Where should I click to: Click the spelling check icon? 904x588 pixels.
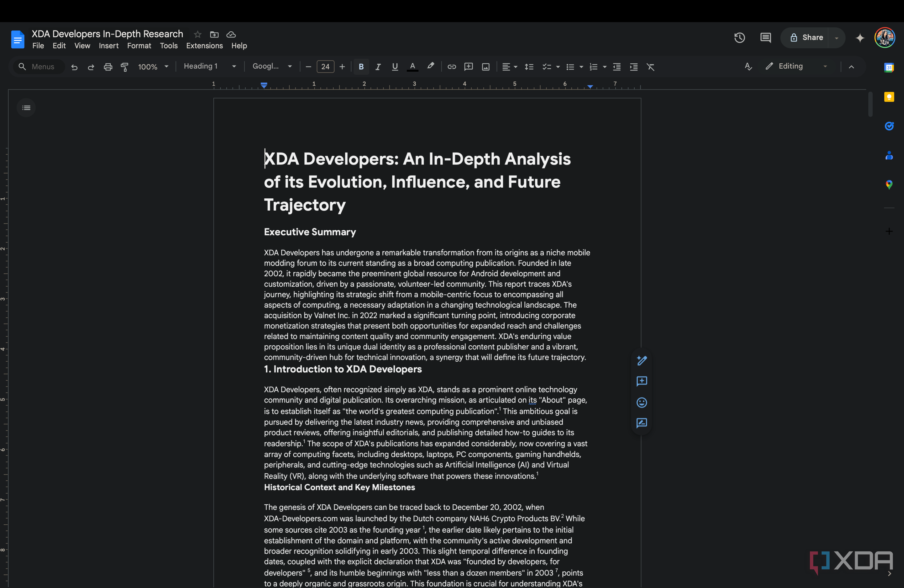[x=748, y=66]
